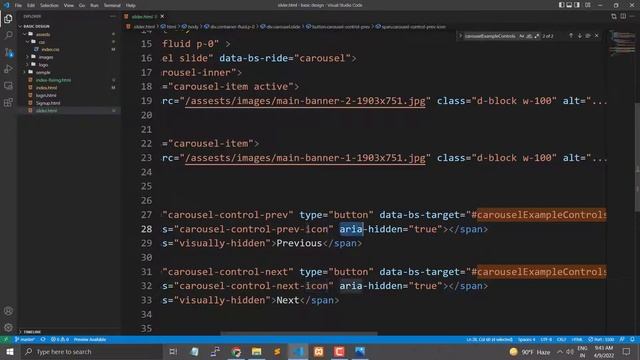
Task: Open the Run and Debug view
Action: 8,69
